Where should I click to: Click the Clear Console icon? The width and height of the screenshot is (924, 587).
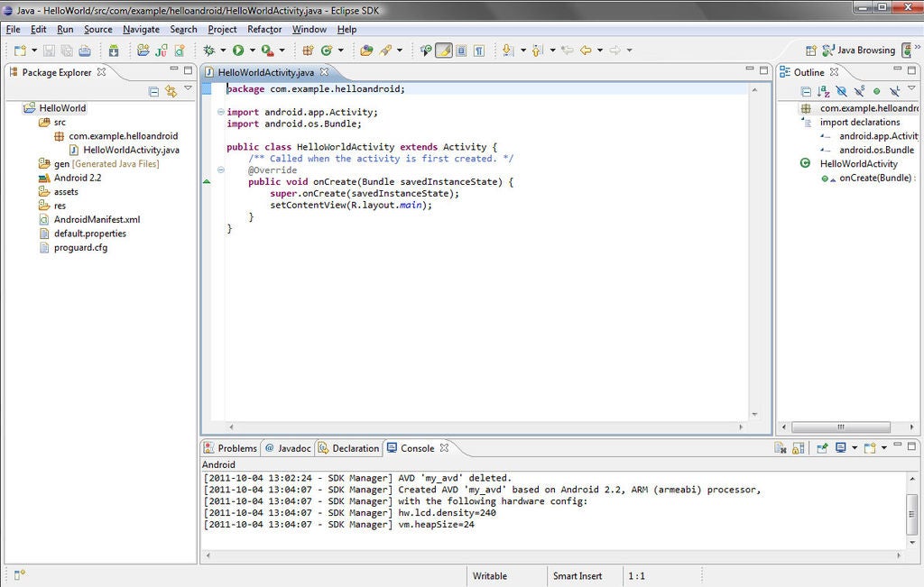click(x=781, y=448)
